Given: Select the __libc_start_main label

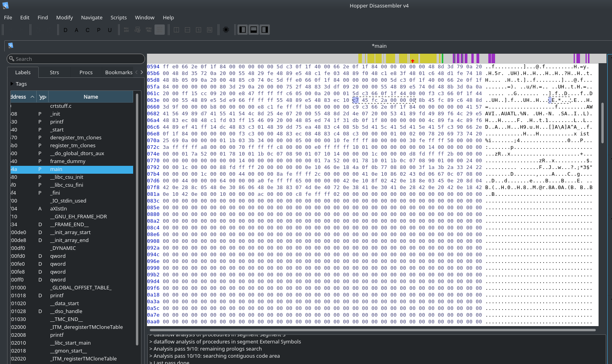Looking at the screenshot, I should (x=72, y=343).
